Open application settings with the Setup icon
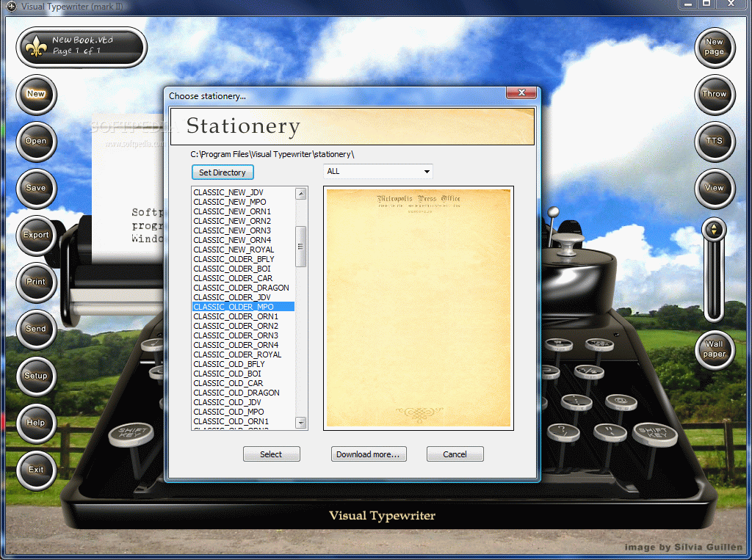Image resolution: width=752 pixels, height=560 pixels. [36, 377]
